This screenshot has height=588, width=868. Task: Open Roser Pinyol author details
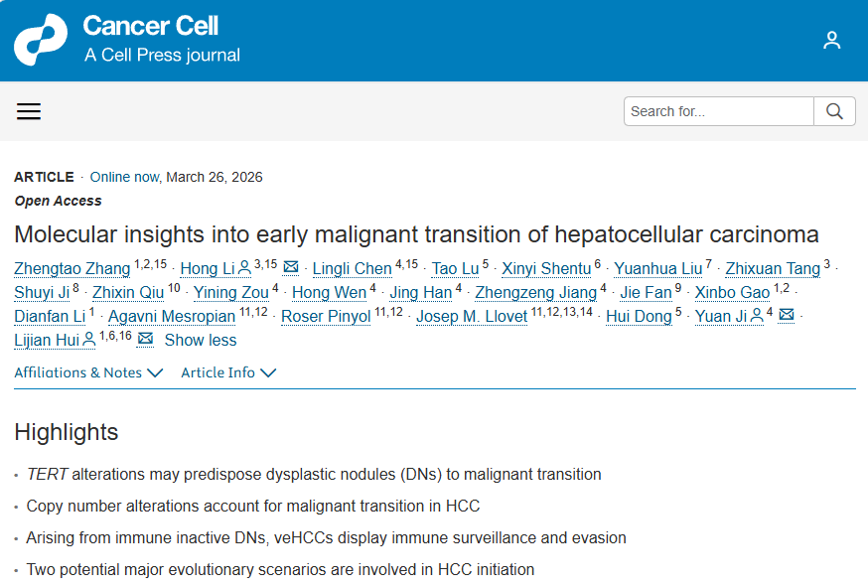(326, 316)
